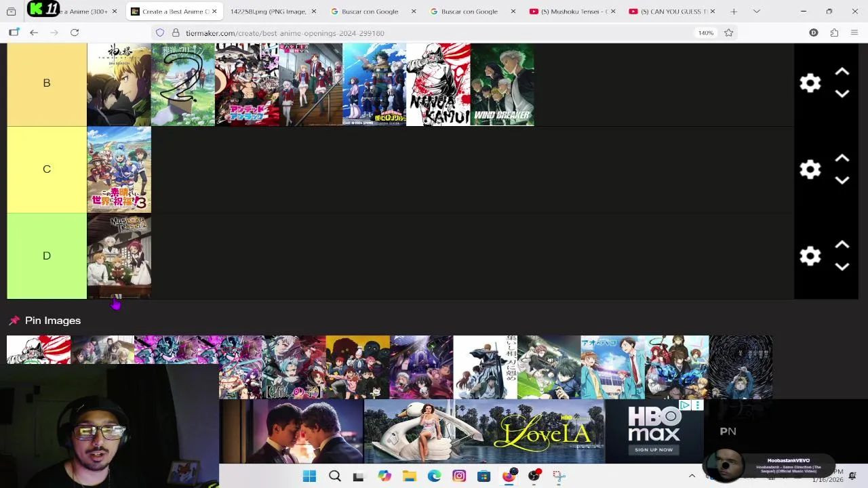This screenshot has height=488, width=868.
Task: Show hidden system tray icons
Action: [692, 476]
